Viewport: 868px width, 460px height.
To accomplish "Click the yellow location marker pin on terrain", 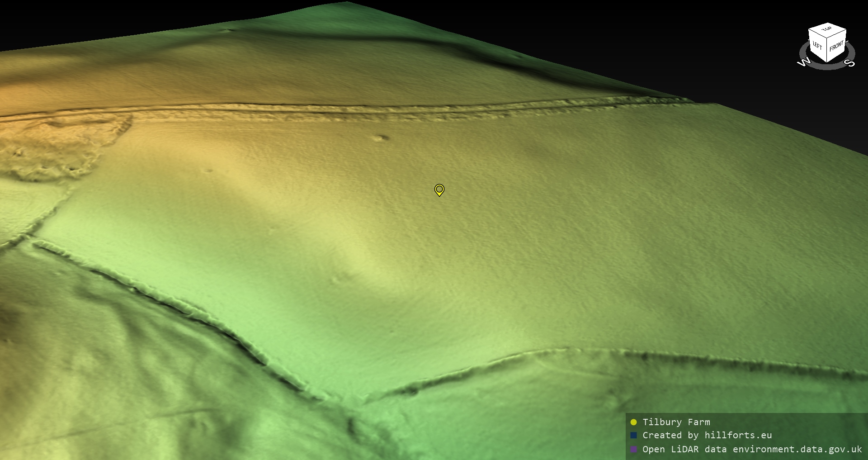I will pos(439,190).
